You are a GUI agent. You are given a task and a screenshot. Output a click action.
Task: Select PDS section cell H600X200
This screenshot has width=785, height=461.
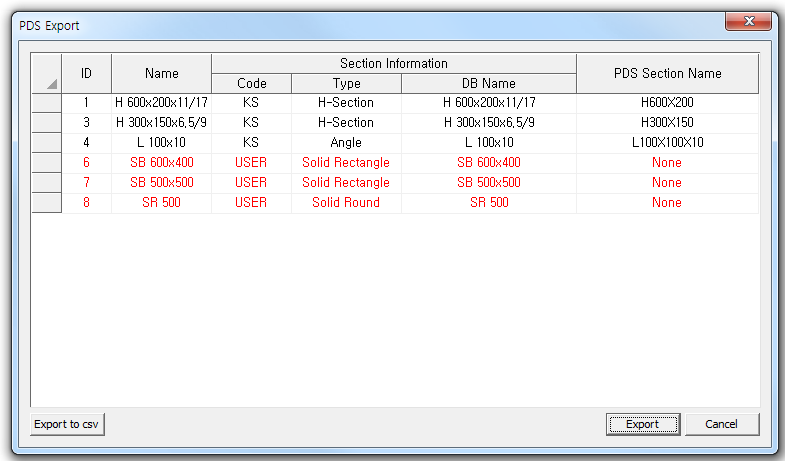point(667,103)
